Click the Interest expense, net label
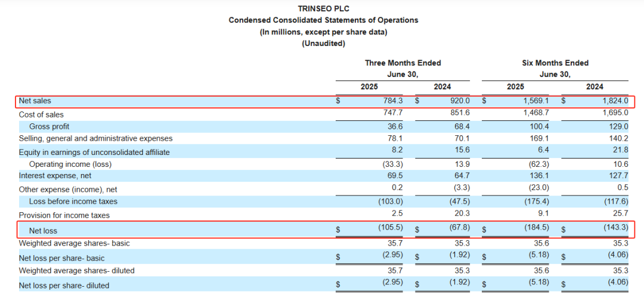 pos(55,176)
